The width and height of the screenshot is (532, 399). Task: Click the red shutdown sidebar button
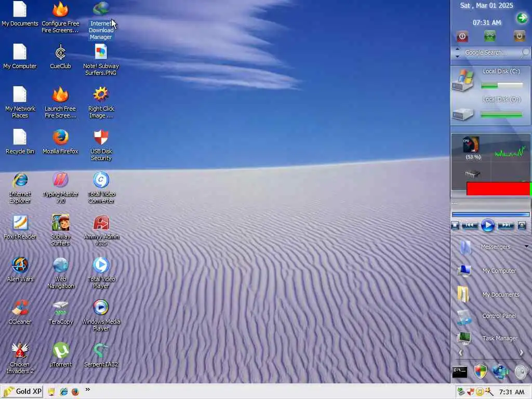(462, 36)
